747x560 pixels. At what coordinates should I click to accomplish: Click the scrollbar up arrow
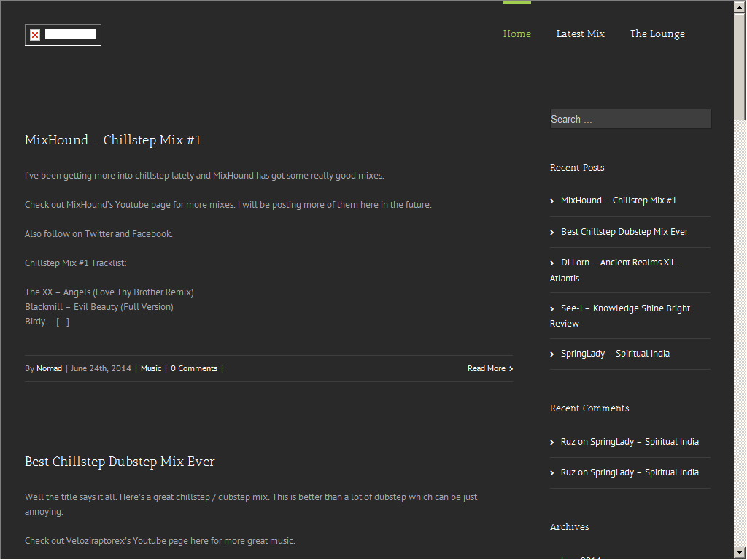(x=740, y=7)
